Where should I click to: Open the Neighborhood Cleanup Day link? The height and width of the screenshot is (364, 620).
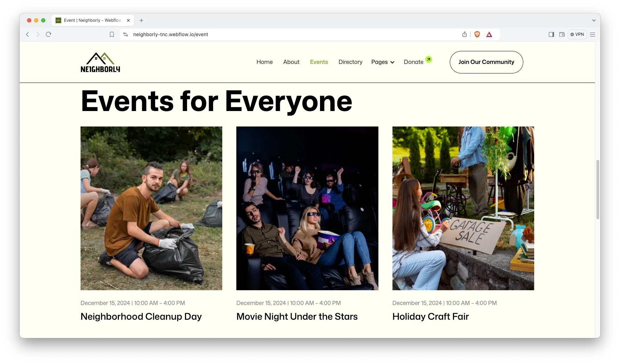pos(141,317)
